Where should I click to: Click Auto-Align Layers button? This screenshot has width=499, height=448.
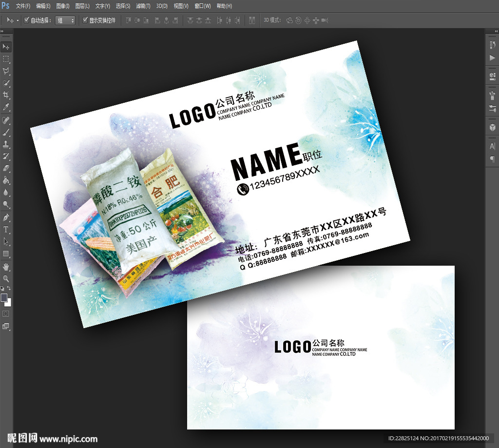[252, 20]
